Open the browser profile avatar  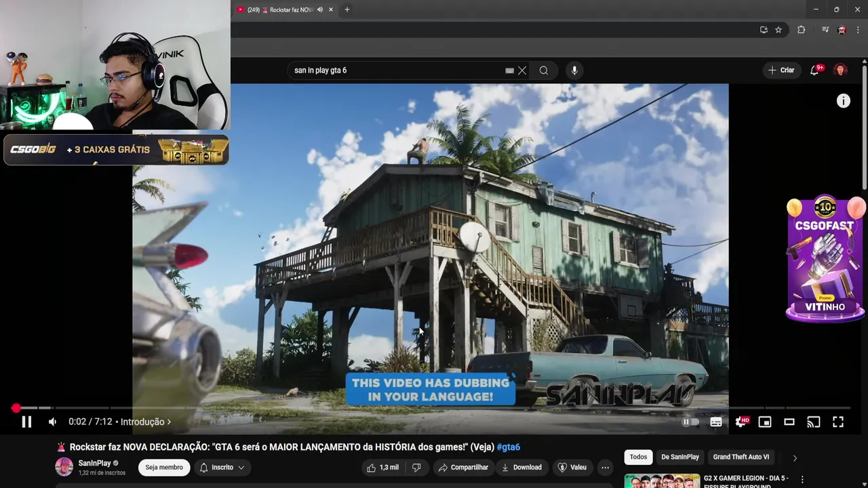842,30
